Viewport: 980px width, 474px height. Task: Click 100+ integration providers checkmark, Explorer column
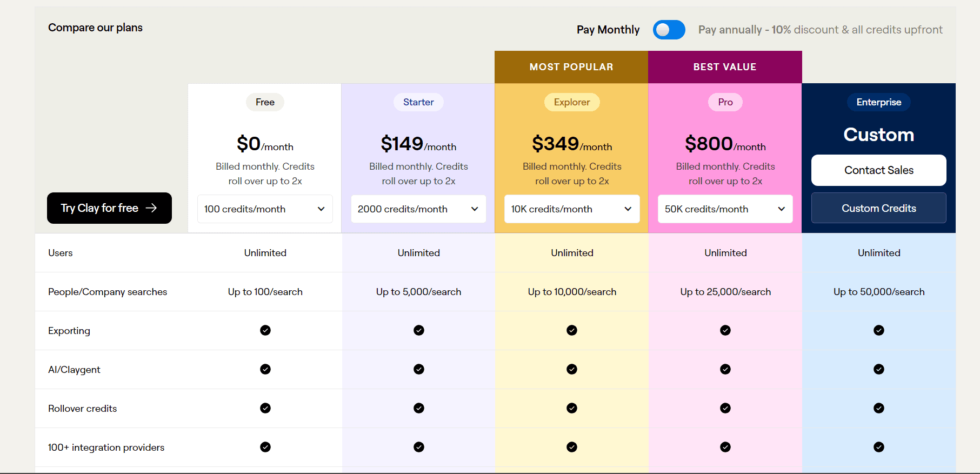coord(572,447)
